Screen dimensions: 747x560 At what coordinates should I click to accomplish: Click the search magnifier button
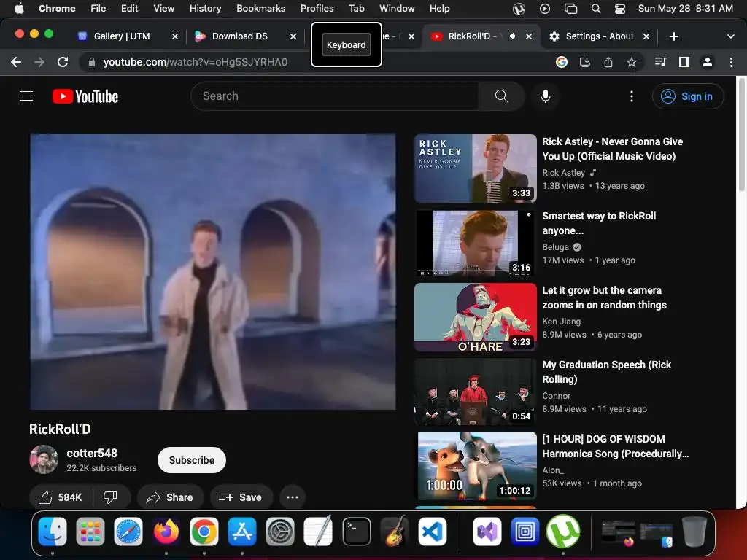click(x=501, y=96)
